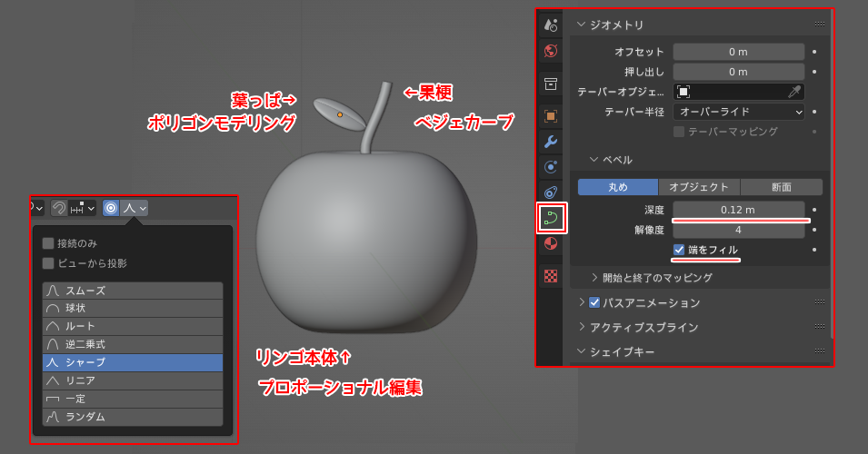Enable the 接続のみ checkbox
The height and width of the screenshot is (454, 868).
click(48, 243)
